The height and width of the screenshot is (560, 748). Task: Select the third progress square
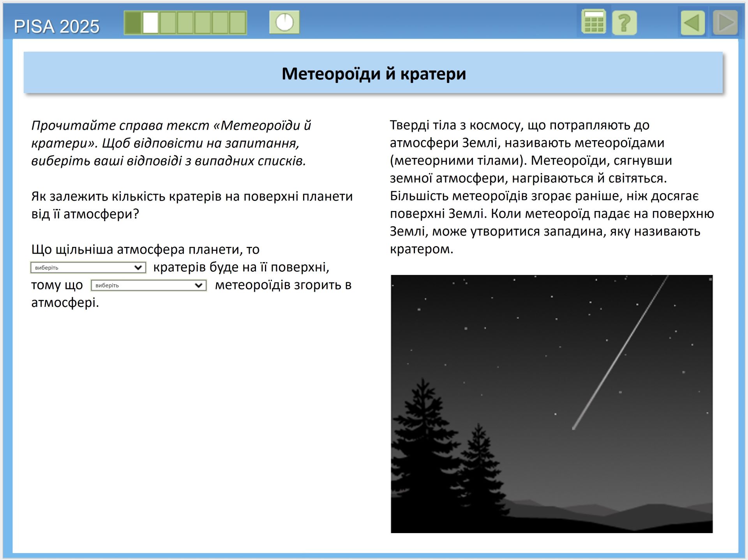(x=168, y=23)
